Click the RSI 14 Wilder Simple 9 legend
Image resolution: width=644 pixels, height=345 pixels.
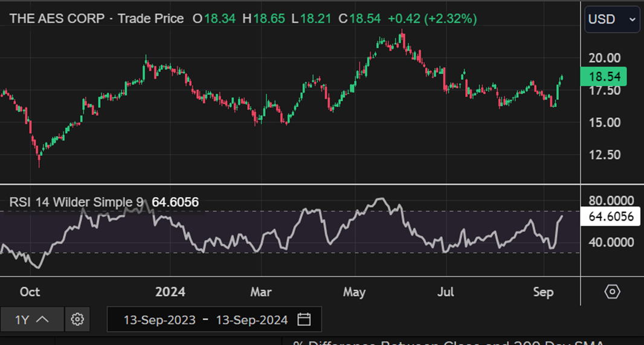(76, 202)
